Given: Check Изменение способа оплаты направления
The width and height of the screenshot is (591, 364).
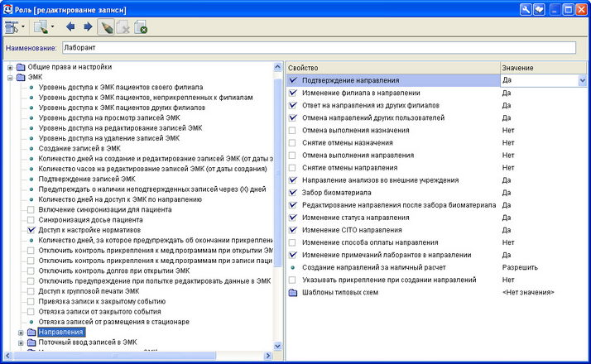Looking at the screenshot, I should (292, 242).
